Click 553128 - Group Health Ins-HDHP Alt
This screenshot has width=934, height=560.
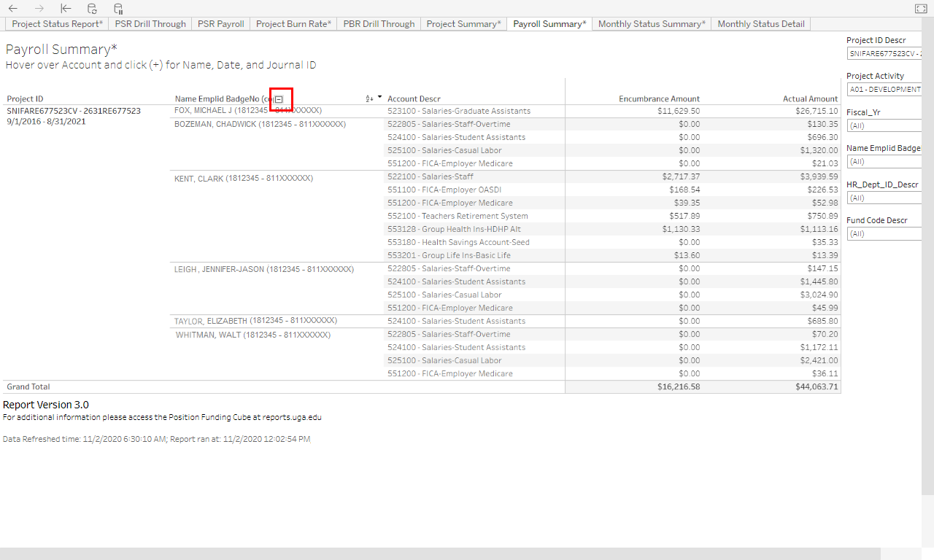[454, 229]
